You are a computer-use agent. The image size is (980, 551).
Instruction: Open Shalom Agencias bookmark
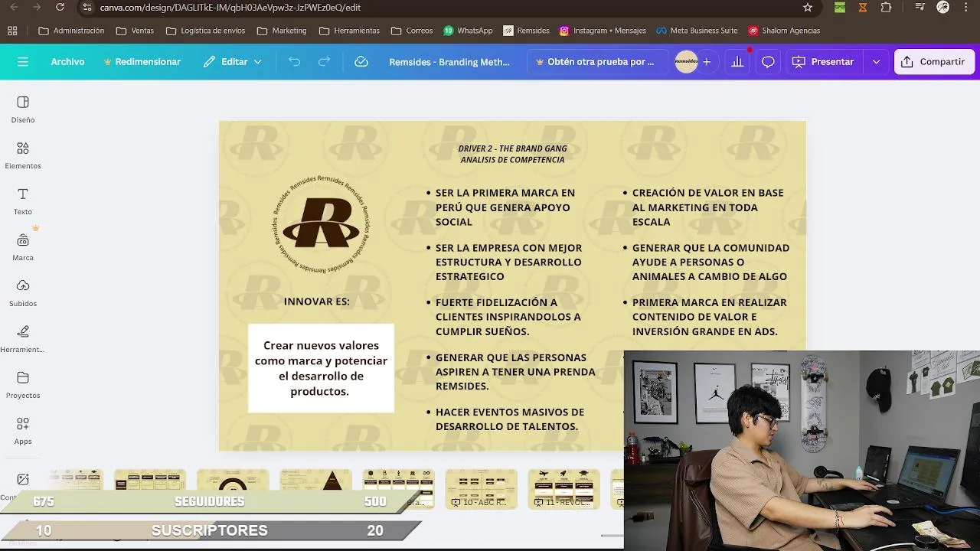tap(784, 31)
